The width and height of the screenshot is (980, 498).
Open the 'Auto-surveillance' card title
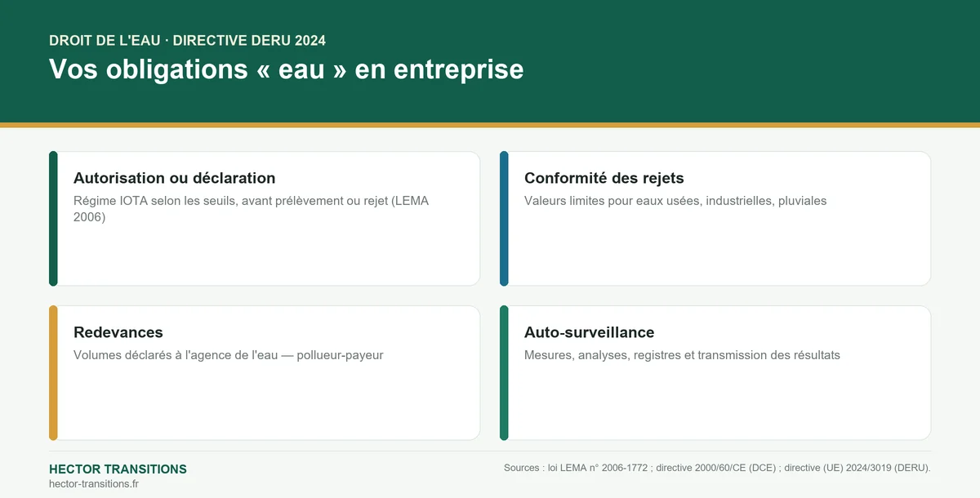tap(589, 332)
